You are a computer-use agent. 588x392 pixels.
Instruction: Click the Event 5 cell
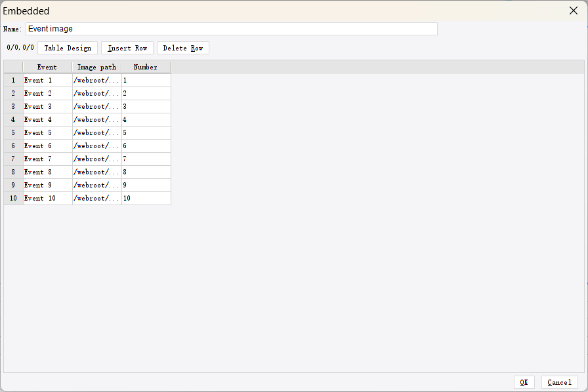pos(46,132)
